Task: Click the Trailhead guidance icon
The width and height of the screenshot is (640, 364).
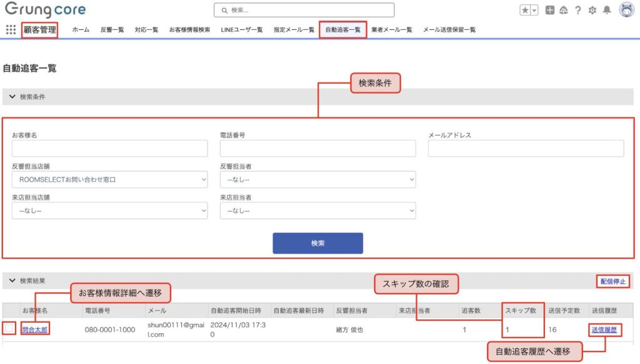Action: pyautogui.click(x=563, y=10)
